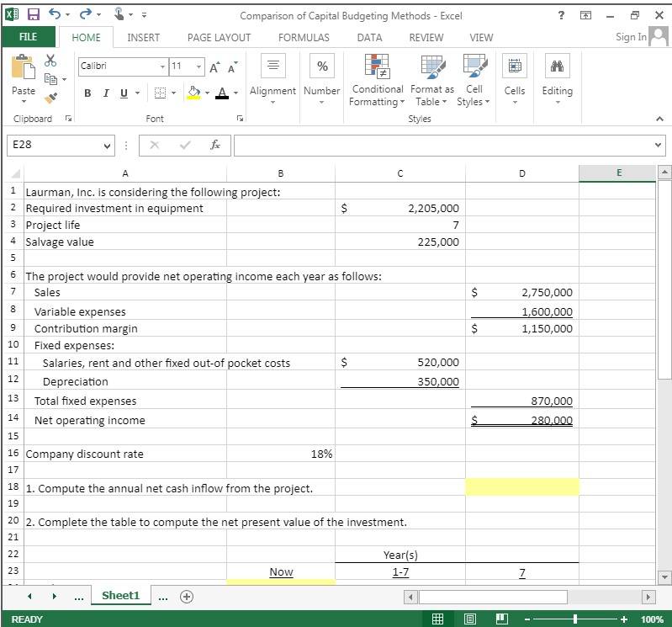Open Clipboard dialog launcher
Viewport: 672px width, 627px height.
[x=69, y=119]
